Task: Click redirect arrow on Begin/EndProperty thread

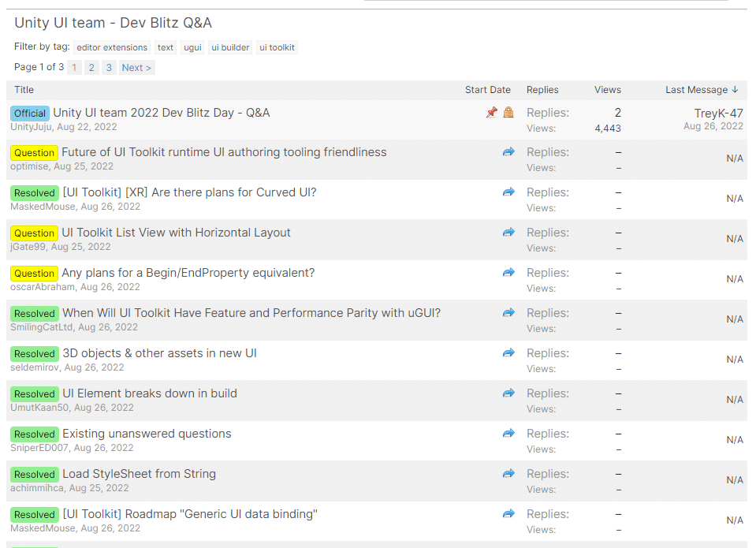Action: [x=508, y=273]
